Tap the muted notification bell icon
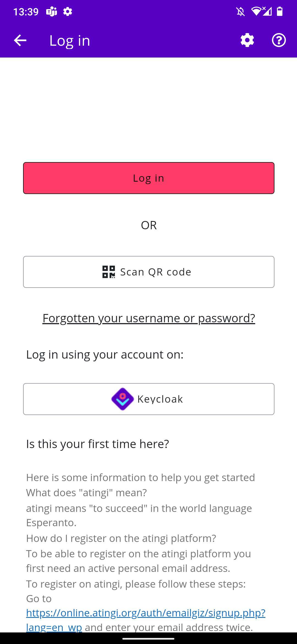This screenshot has width=297, height=644. [241, 12]
